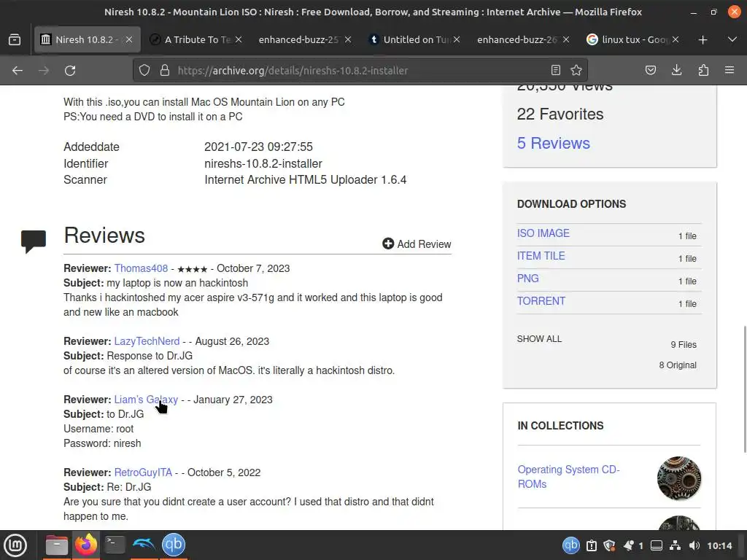Open reviewer Thomas408's profile
747x560 pixels.
coord(141,268)
